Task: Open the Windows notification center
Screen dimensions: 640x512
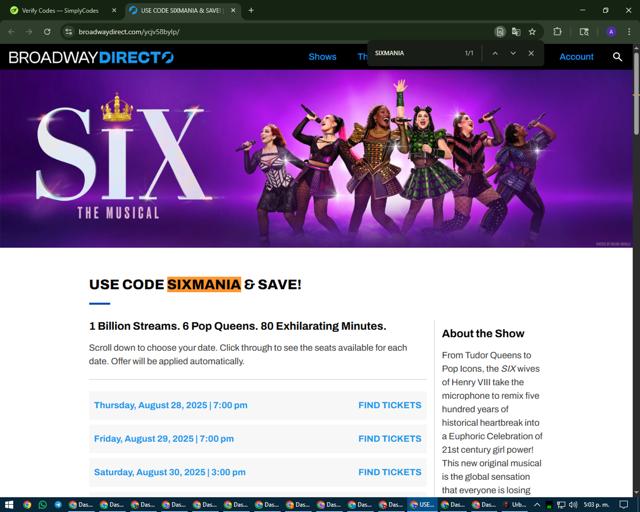Action: point(624,505)
